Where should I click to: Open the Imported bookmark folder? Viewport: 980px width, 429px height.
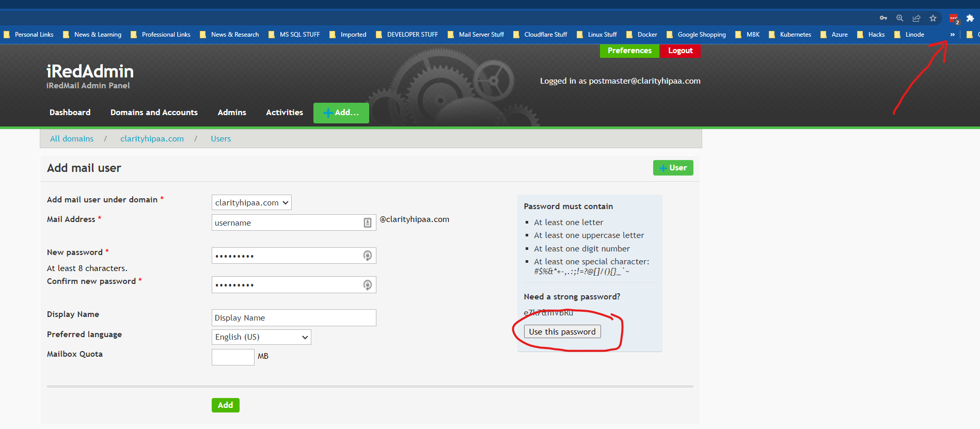[348, 35]
